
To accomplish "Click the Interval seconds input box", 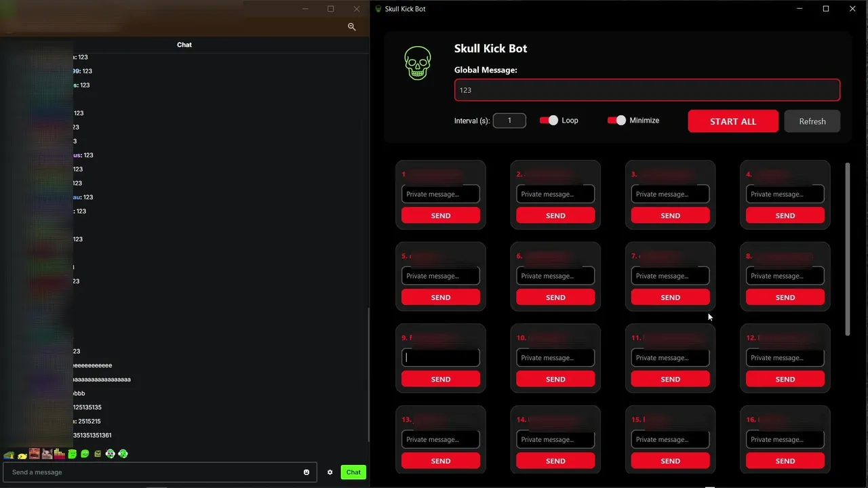I will [509, 121].
